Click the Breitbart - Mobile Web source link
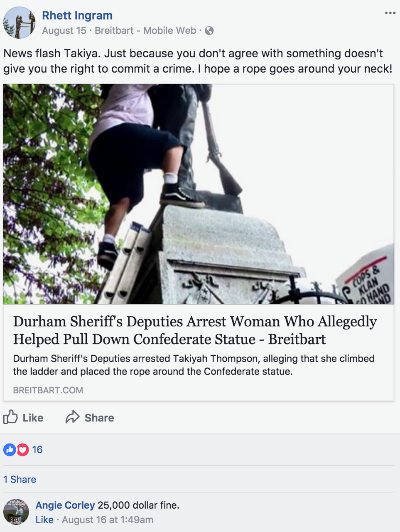400x532 pixels. [x=145, y=31]
